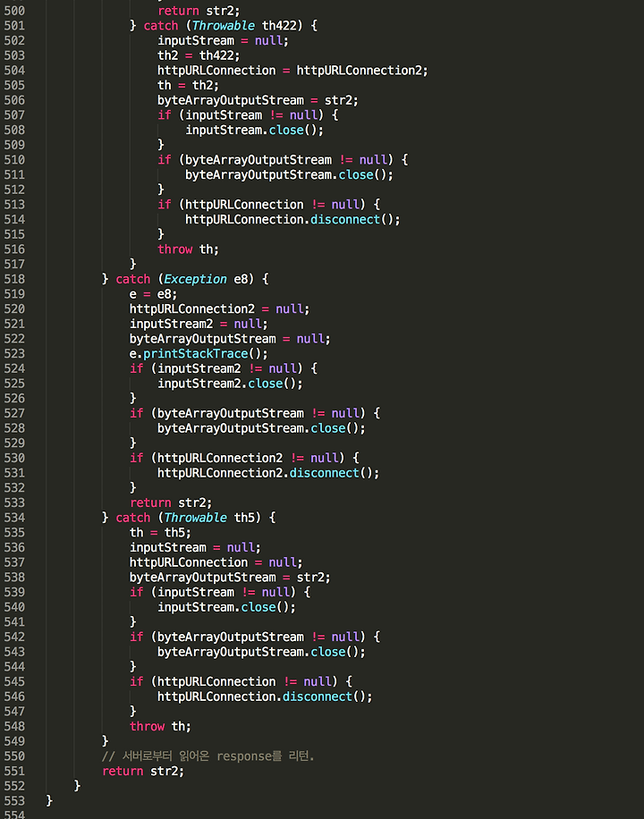Image resolution: width=644 pixels, height=819 pixels.
Task: Click line number 506 in gutter
Action: pos(14,100)
